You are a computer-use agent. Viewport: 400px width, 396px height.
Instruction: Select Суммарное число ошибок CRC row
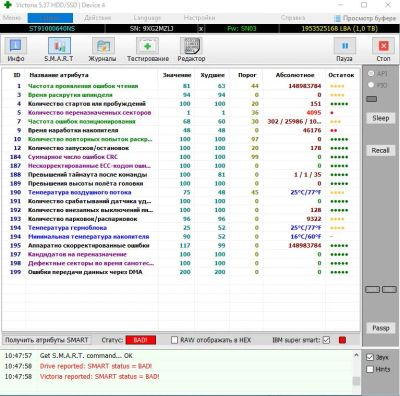(x=181, y=157)
